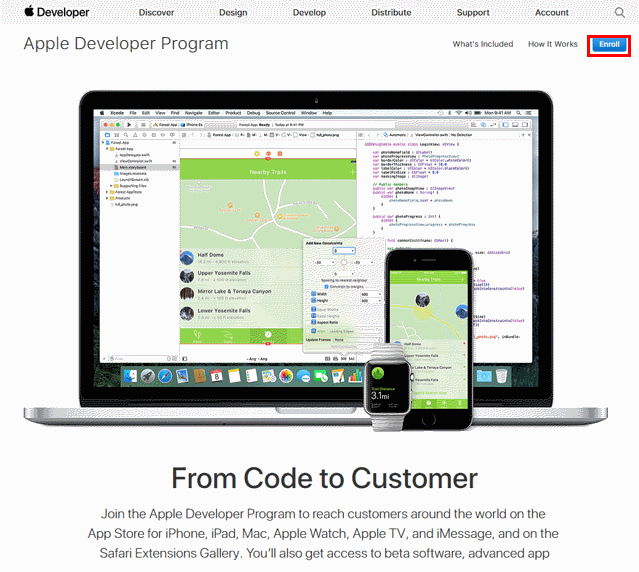Click the Photos icon in pictured dock
Screen dimensions: 639x572
pos(286,376)
